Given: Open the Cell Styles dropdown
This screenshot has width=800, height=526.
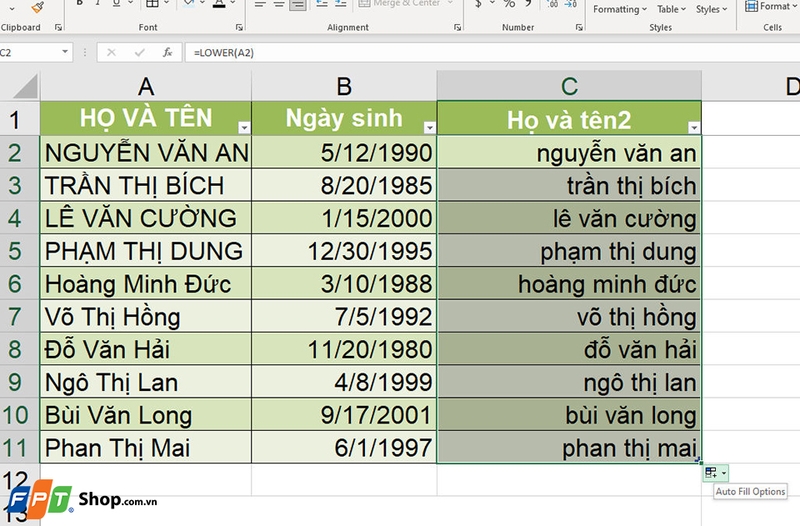Looking at the screenshot, I should pos(711,9).
